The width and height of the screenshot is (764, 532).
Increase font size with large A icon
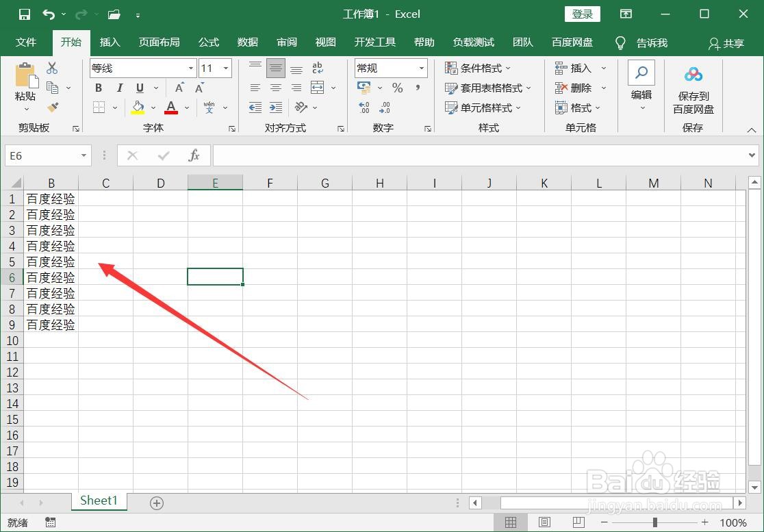180,88
